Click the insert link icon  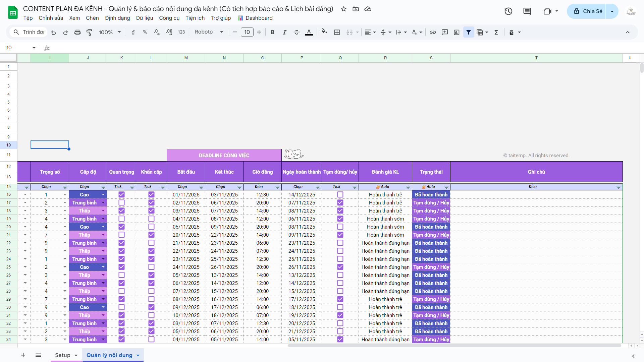tap(433, 32)
